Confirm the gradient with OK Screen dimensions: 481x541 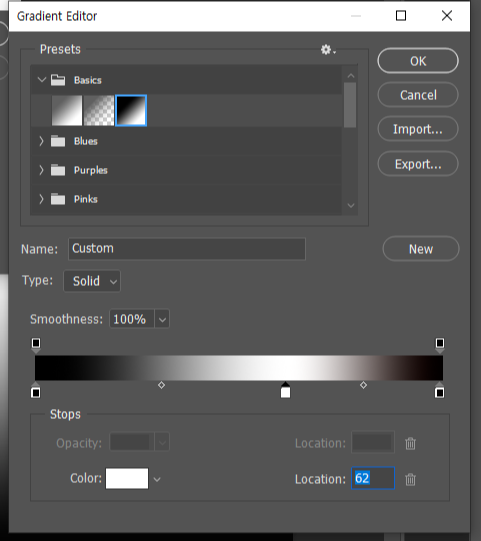tap(418, 61)
